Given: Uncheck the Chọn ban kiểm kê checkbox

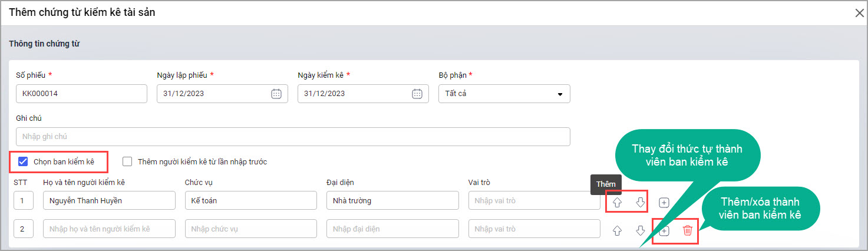Looking at the screenshot, I should pyautogui.click(x=23, y=161).
